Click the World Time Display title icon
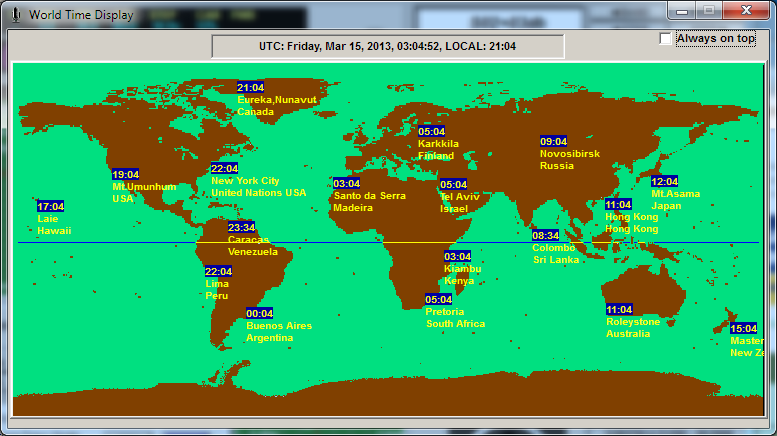Viewport: 777px width, 436px height. [16, 15]
